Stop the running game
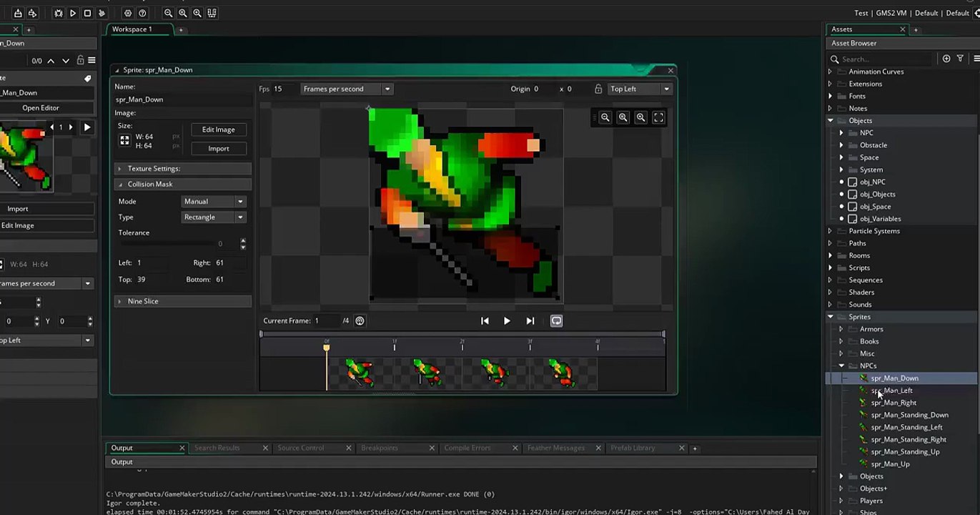The width and height of the screenshot is (980, 515). (x=87, y=13)
